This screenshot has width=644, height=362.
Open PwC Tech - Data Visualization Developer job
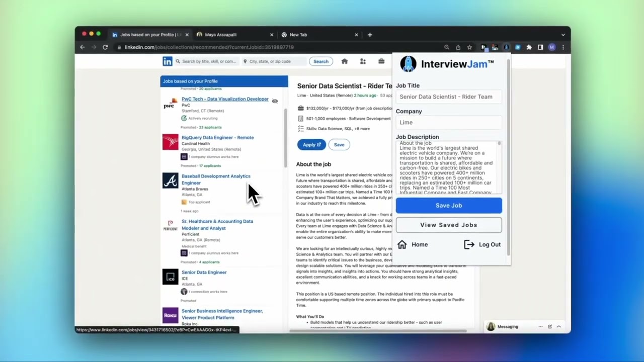point(225,99)
